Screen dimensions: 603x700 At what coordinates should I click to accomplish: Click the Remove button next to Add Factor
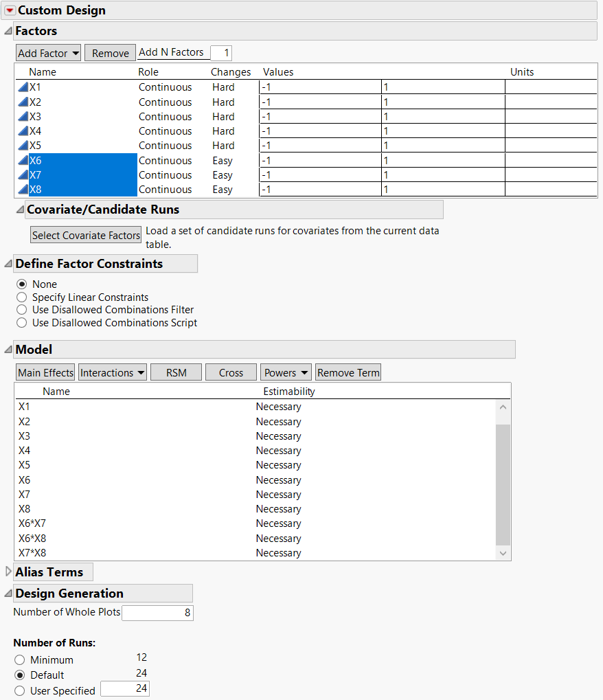[x=110, y=52]
